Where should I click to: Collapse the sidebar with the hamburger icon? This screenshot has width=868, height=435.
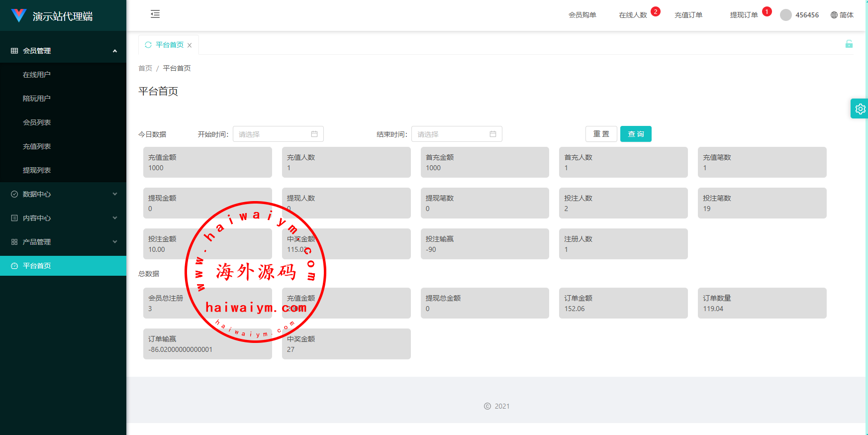coord(155,14)
